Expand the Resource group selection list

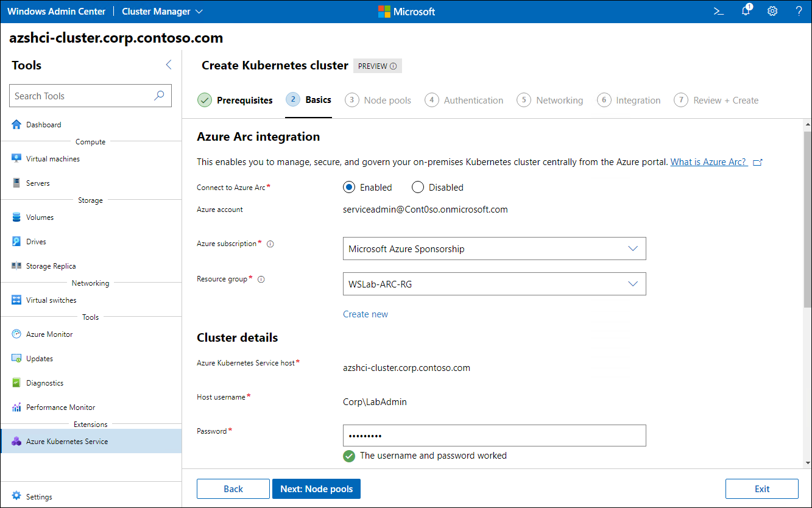(493, 284)
